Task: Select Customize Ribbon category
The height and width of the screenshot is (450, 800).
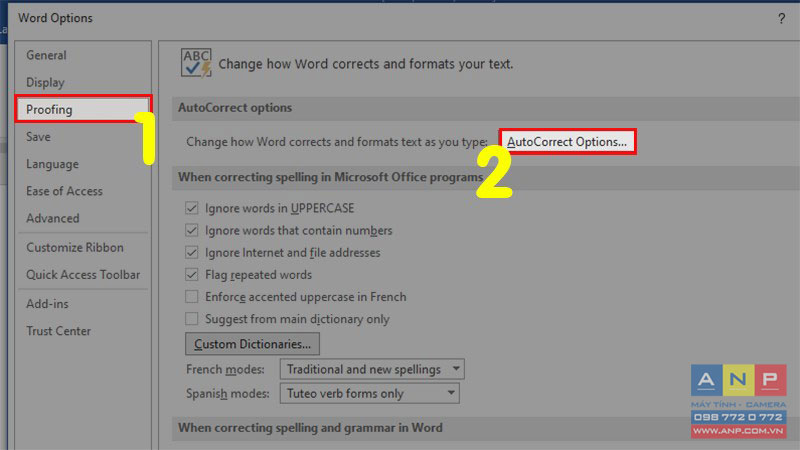Action: click(x=75, y=247)
